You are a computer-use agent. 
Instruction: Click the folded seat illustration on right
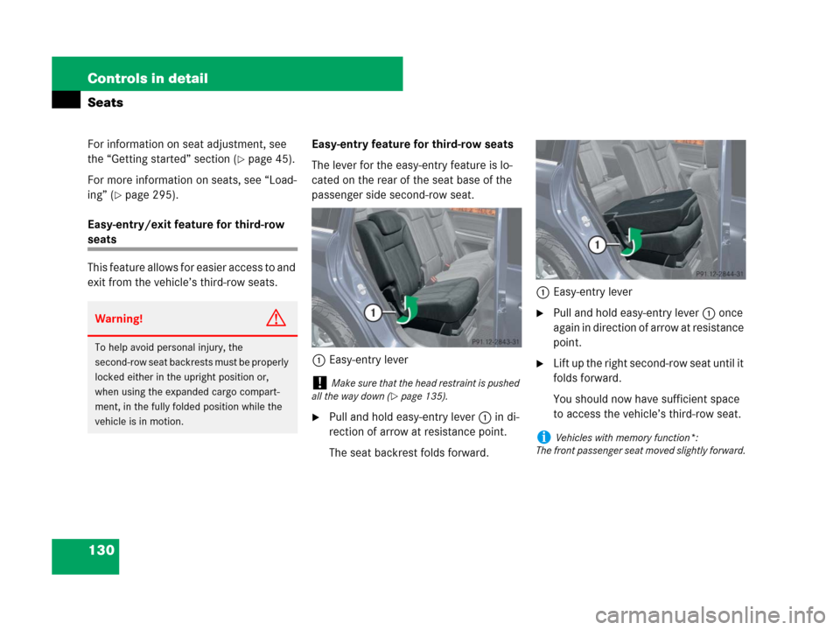[640, 209]
